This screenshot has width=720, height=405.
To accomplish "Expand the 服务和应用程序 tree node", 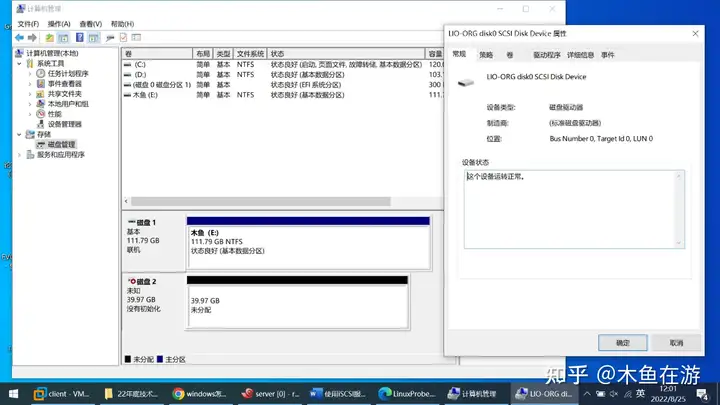I will (19, 155).
